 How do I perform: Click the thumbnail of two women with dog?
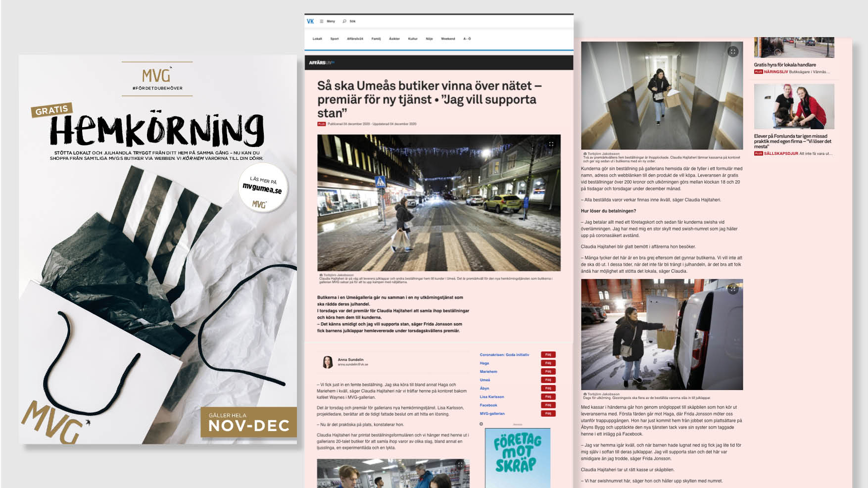pyautogui.click(x=794, y=106)
